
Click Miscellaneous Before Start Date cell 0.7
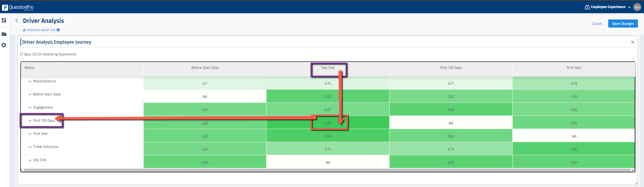(205, 83)
